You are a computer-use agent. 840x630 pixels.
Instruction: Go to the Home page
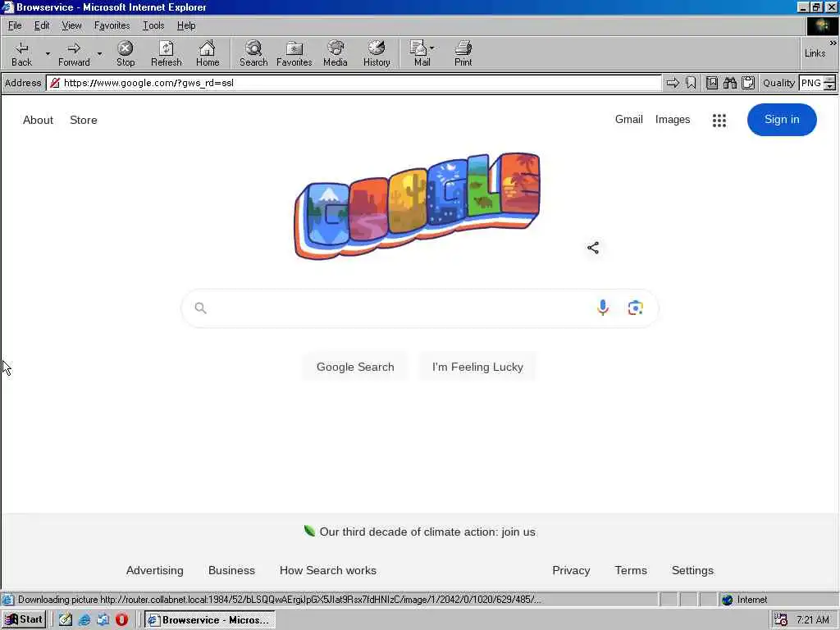pyautogui.click(x=208, y=53)
